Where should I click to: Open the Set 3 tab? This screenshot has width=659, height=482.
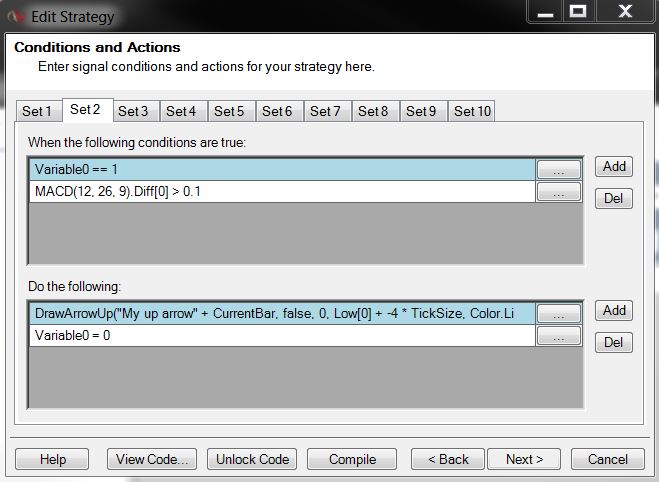coord(136,111)
